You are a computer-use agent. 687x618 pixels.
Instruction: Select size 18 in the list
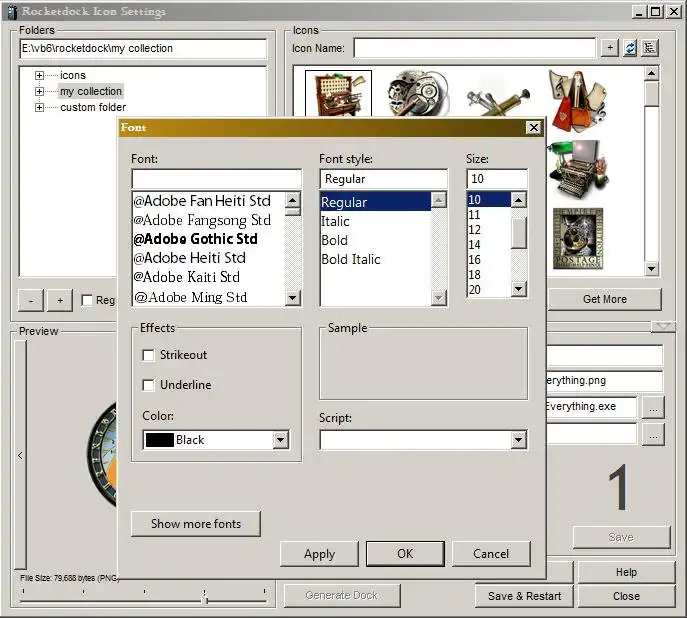475,275
